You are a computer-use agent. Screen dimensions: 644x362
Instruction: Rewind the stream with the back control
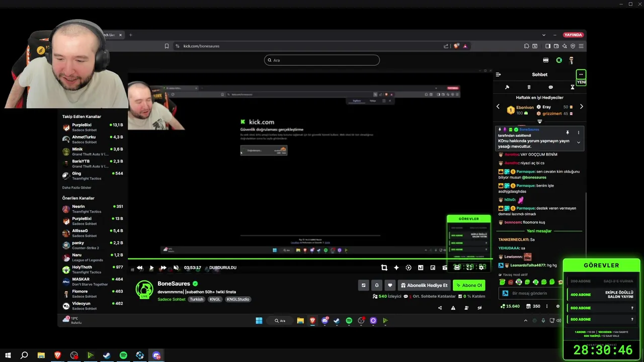139,267
